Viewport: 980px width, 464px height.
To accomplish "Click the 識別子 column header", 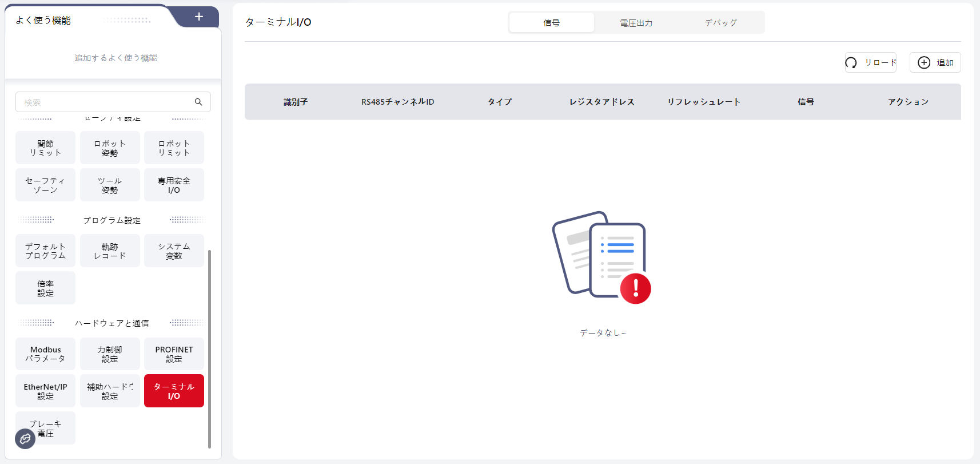I will click(296, 102).
